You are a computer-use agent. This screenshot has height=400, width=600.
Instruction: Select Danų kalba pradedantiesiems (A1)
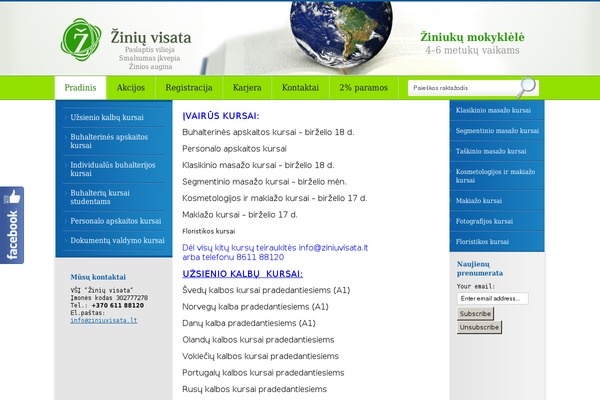tap(249, 323)
